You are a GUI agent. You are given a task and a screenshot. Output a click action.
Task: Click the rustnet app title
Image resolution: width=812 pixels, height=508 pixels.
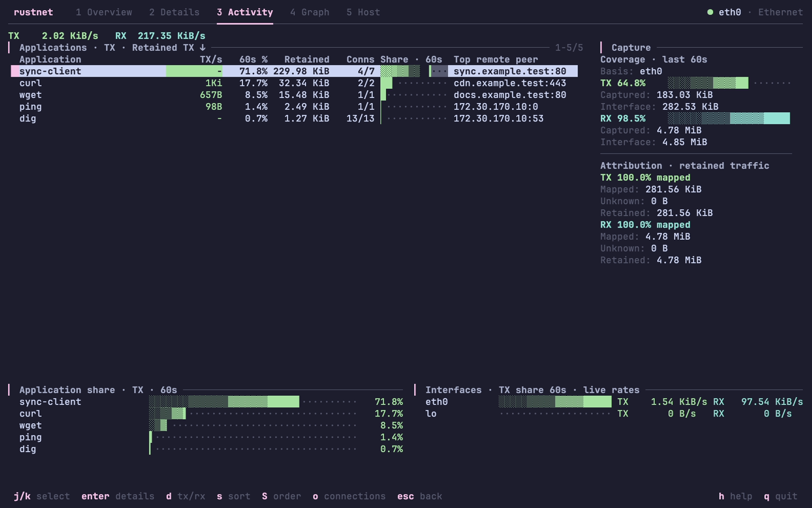coord(33,12)
